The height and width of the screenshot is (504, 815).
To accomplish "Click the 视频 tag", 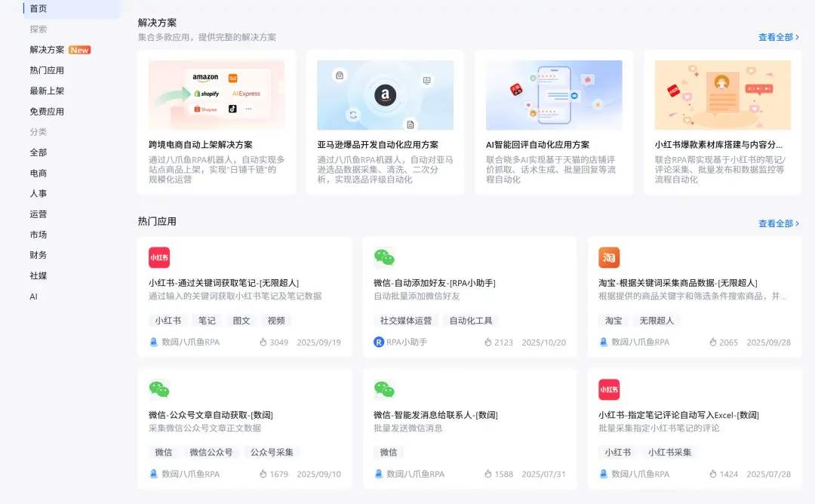I will pos(276,321).
